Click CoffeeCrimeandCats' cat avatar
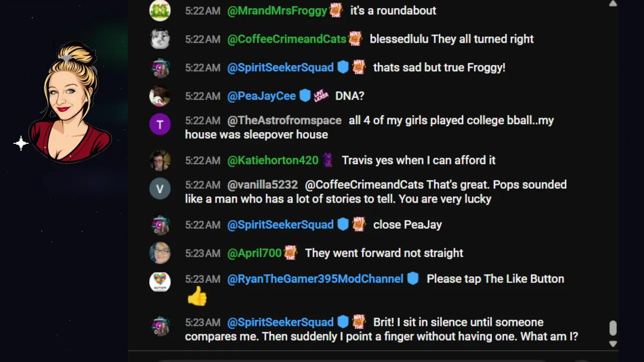 [160, 39]
